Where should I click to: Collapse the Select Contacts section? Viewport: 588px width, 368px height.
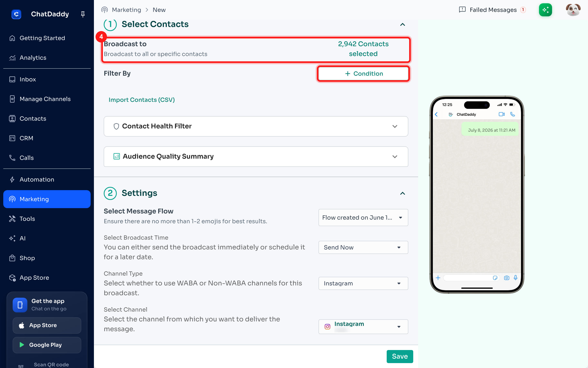coord(402,25)
